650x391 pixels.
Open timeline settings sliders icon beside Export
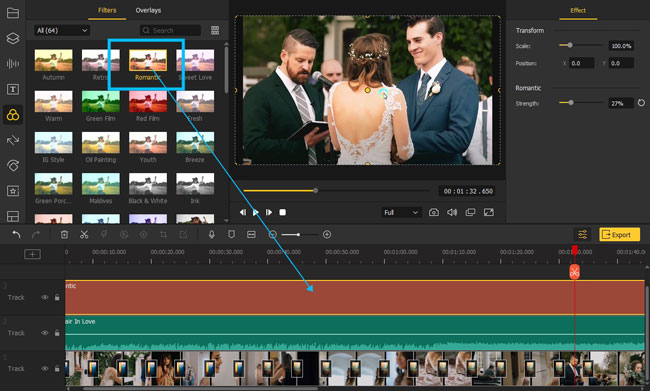pyautogui.click(x=582, y=235)
